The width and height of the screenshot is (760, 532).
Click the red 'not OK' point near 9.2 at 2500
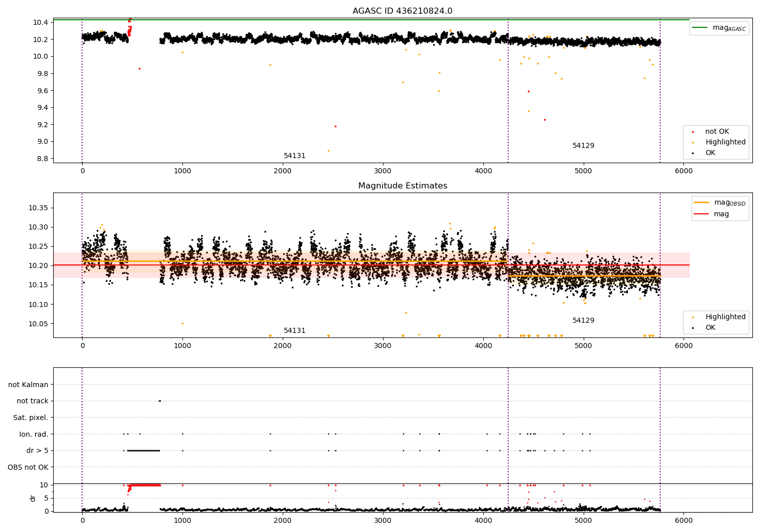click(335, 126)
